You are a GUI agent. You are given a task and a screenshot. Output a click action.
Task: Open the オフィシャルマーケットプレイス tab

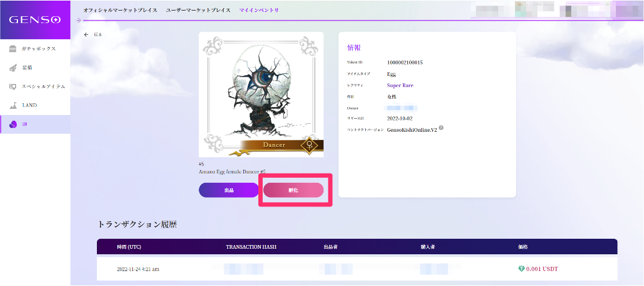(x=121, y=11)
